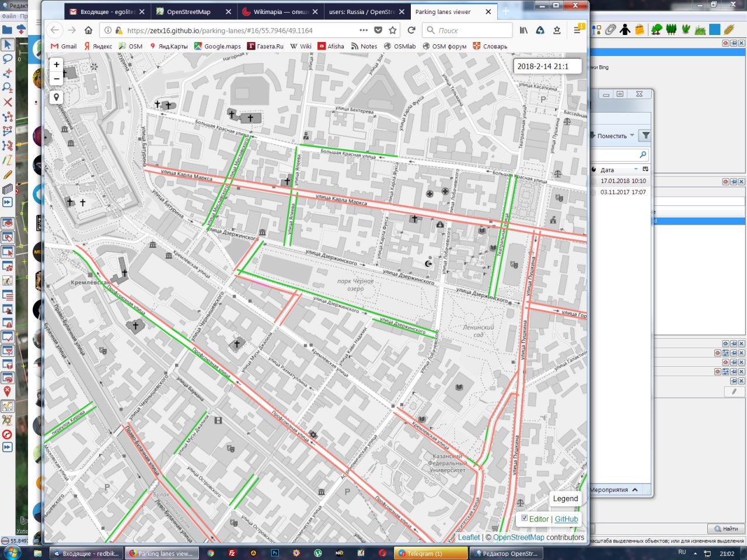Bookmark this page with the star icon
Screen dimensions: 747x560
tap(393, 30)
